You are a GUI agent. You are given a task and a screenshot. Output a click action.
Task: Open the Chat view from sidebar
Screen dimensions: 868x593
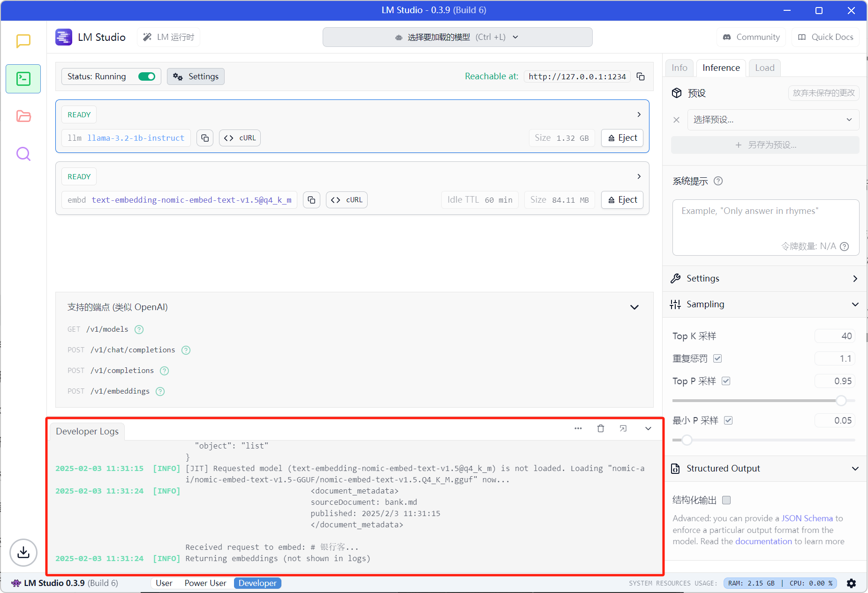[x=23, y=41]
